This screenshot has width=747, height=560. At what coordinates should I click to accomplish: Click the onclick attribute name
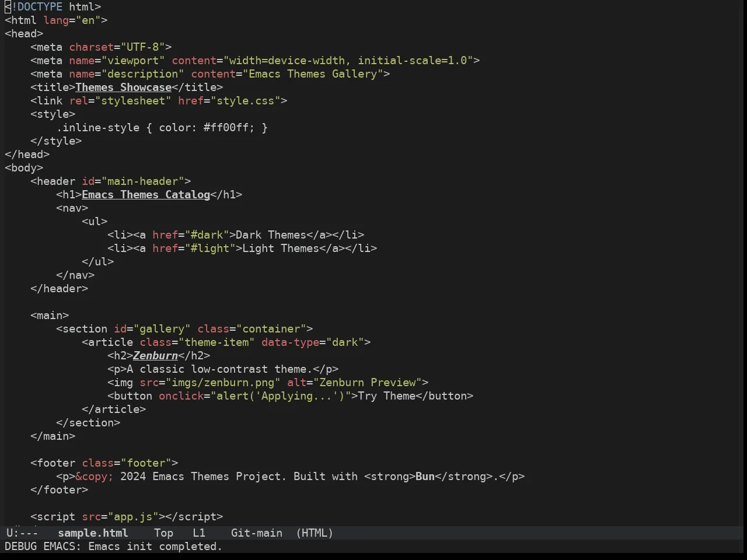pyautogui.click(x=181, y=396)
